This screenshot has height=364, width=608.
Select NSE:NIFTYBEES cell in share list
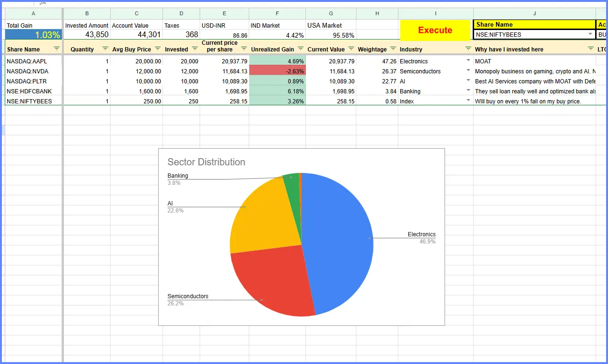(33, 101)
